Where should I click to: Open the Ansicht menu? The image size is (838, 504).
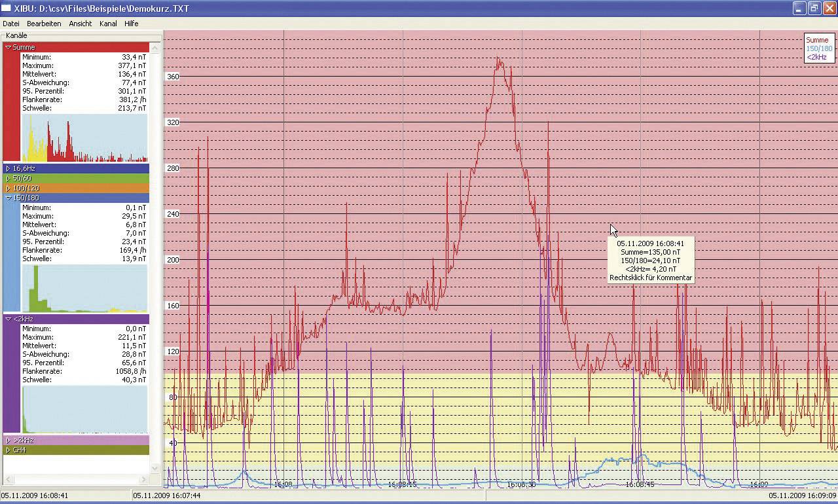click(80, 24)
